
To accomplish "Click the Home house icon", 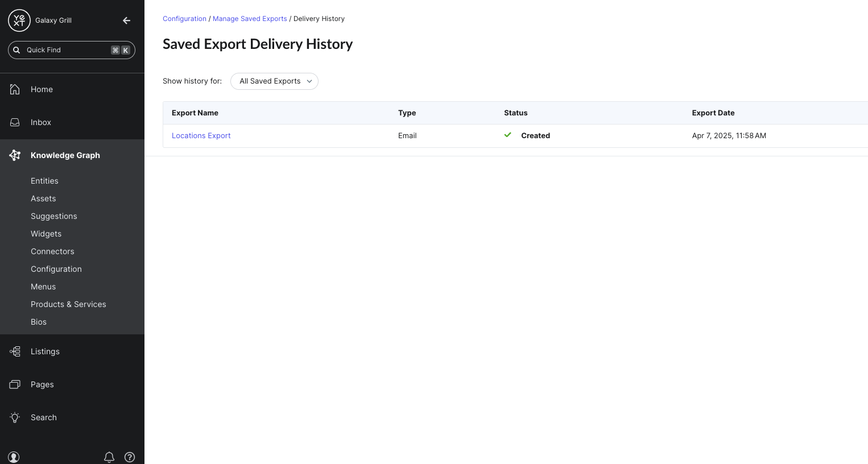I will (x=15, y=89).
